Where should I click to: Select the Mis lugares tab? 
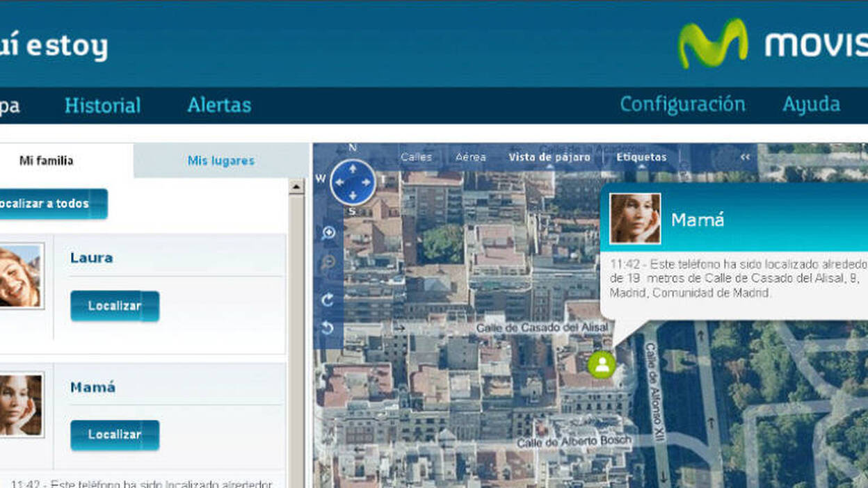click(220, 161)
